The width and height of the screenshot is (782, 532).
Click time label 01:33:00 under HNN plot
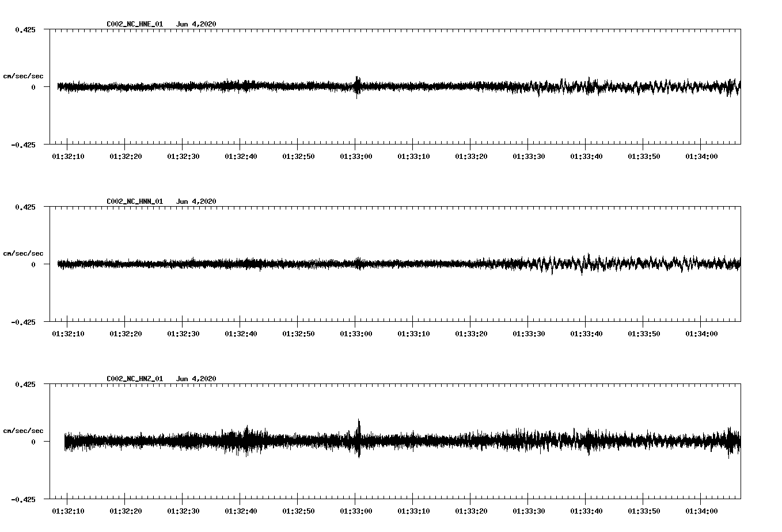tap(356, 334)
